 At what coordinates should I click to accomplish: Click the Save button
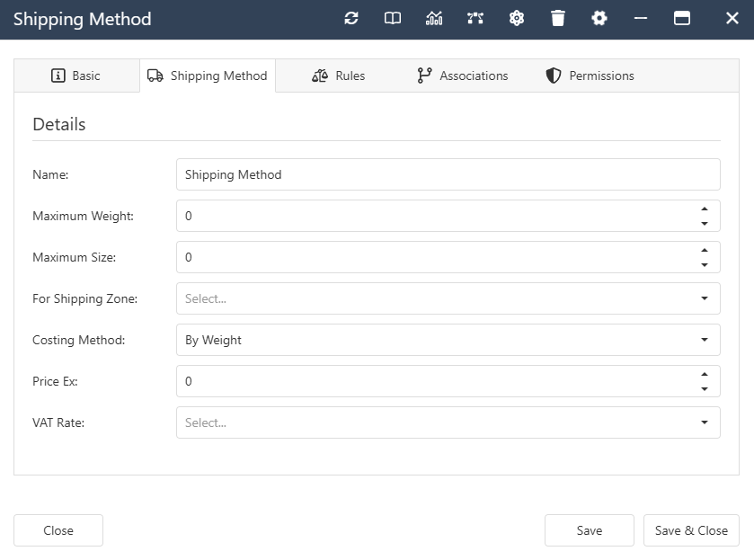click(x=589, y=530)
